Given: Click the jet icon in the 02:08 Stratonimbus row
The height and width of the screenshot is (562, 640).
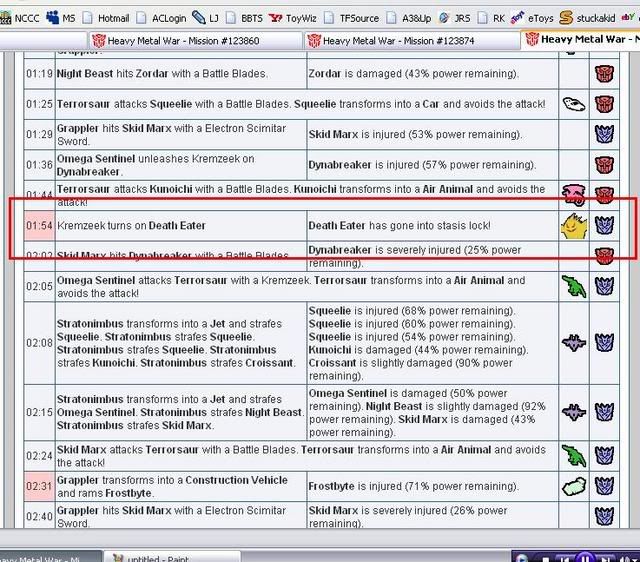Looking at the screenshot, I should tap(574, 343).
